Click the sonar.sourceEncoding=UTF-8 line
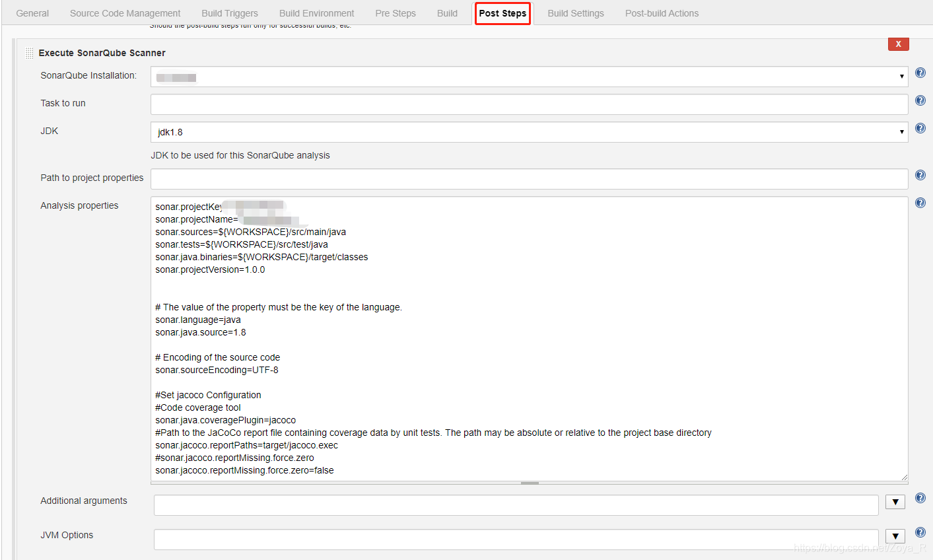Image resolution: width=933 pixels, height=560 pixels. [217, 370]
